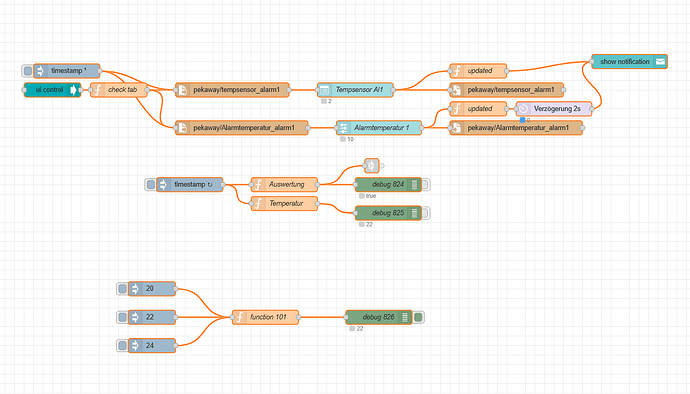
Task: Click the input port of the show notification node
Action: coord(592,62)
